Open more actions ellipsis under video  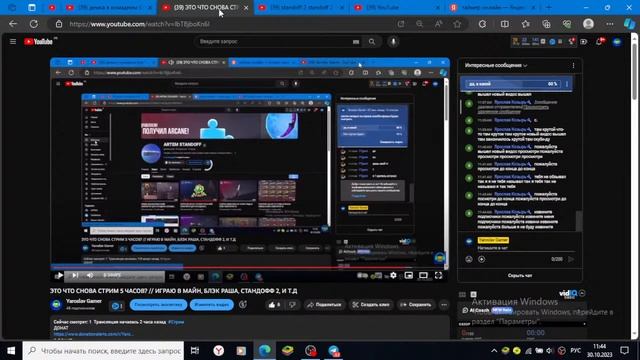[444, 305]
